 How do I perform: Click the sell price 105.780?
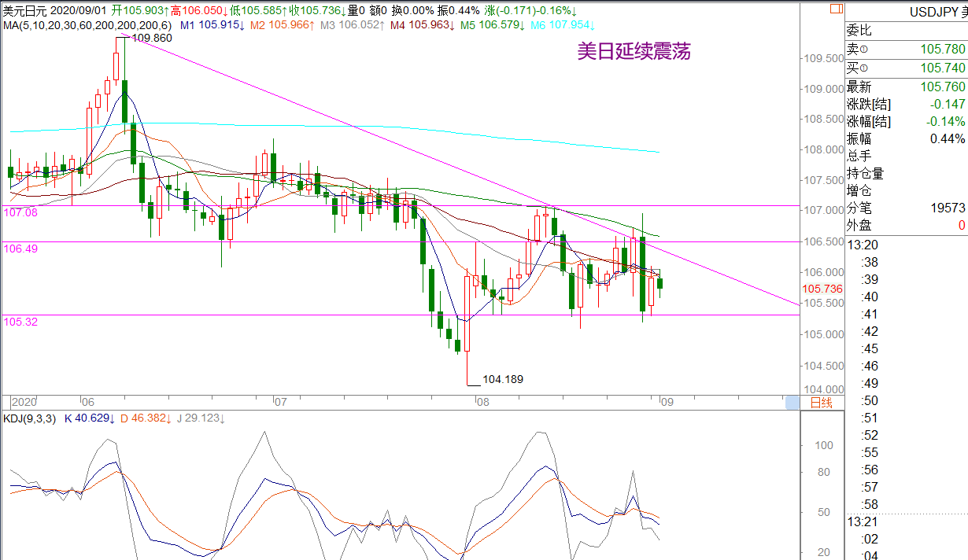pyautogui.click(x=942, y=50)
